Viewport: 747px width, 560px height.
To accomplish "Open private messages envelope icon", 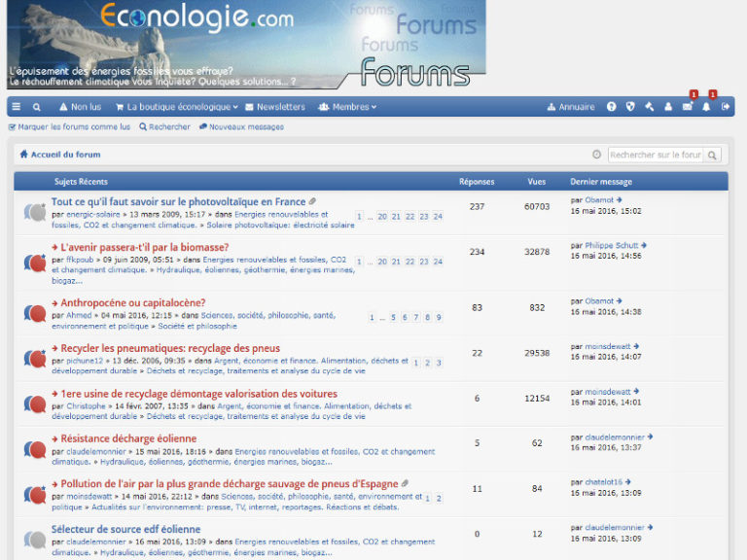I will pyautogui.click(x=687, y=107).
